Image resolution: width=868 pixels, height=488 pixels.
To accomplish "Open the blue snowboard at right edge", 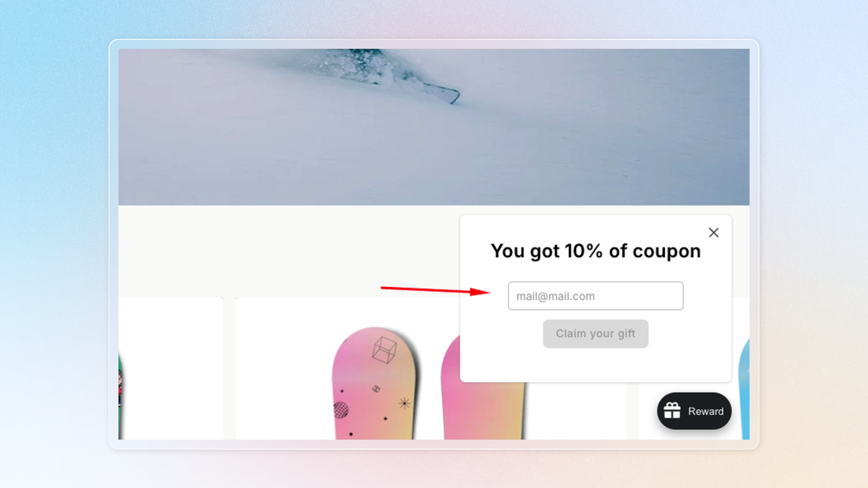I will click(x=744, y=389).
